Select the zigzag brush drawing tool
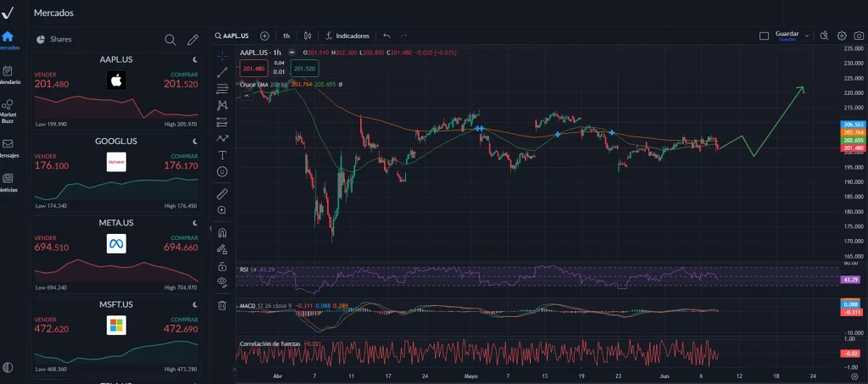This screenshot has height=384, width=868. [222, 138]
